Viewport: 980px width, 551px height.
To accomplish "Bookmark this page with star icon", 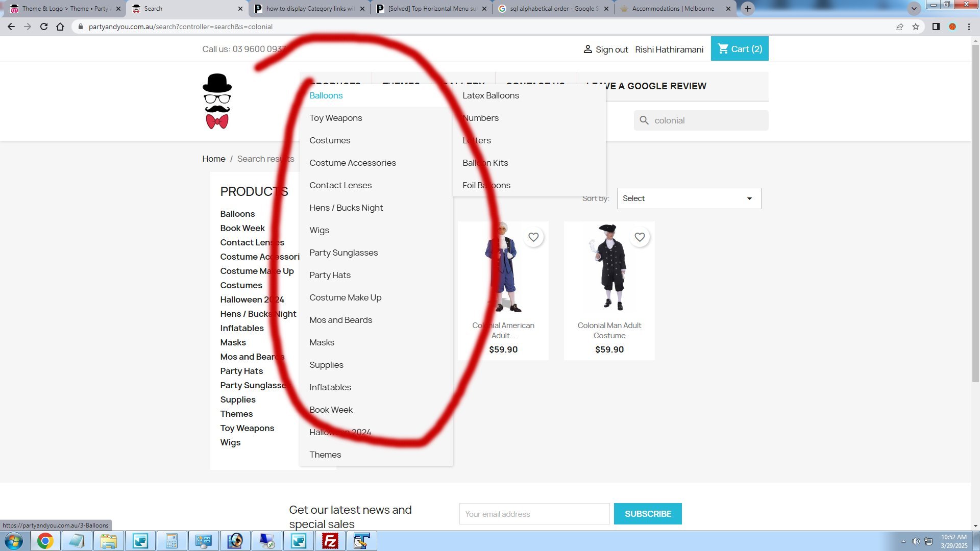I will coord(916,27).
